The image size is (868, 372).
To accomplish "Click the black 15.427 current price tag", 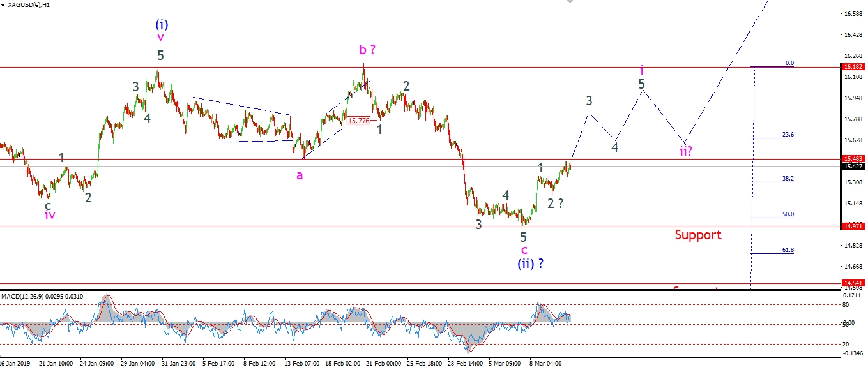I will [x=853, y=167].
